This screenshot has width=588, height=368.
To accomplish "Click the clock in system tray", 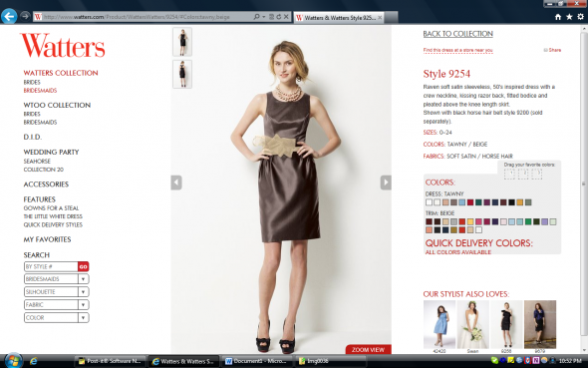I will point(570,361).
